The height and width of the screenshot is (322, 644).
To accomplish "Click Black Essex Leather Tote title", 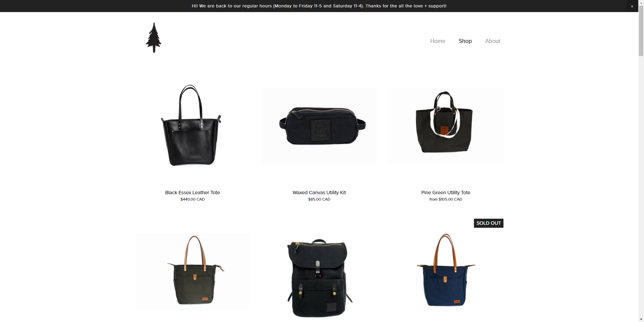I will click(192, 193).
